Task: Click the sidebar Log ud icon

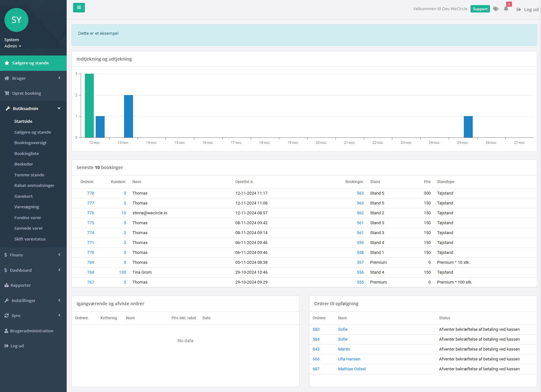Action: tap(6, 346)
